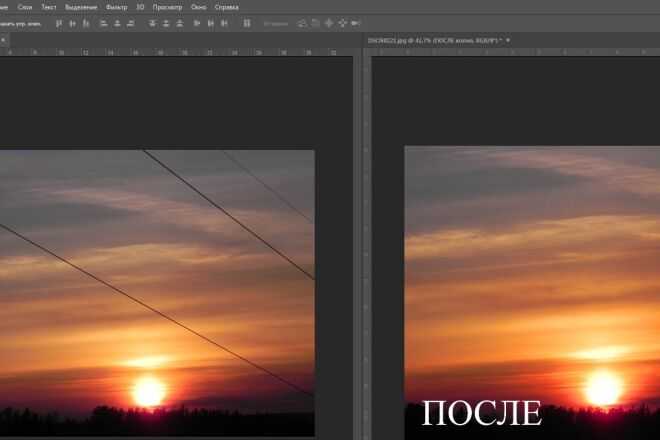This screenshot has width=660, height=440.
Task: Click the Distribute Right Edges icon
Action: tap(224, 24)
